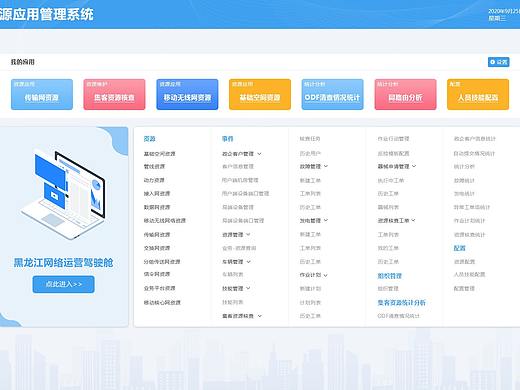Open 计划列表 under 作业计划

click(310, 303)
